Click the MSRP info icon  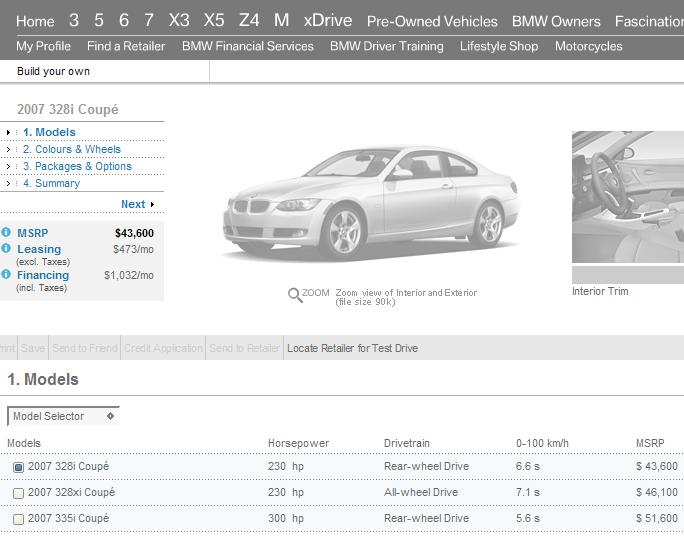click(6, 233)
